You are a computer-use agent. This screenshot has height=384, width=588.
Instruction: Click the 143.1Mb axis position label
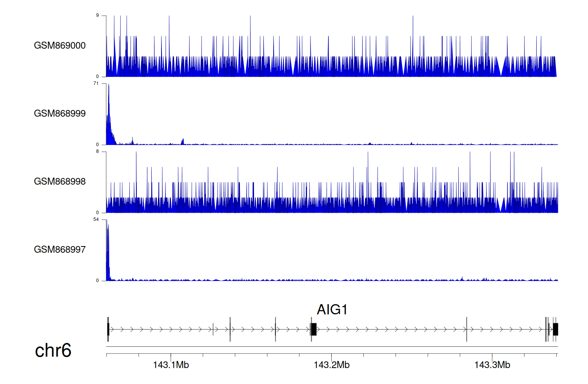tap(171, 365)
